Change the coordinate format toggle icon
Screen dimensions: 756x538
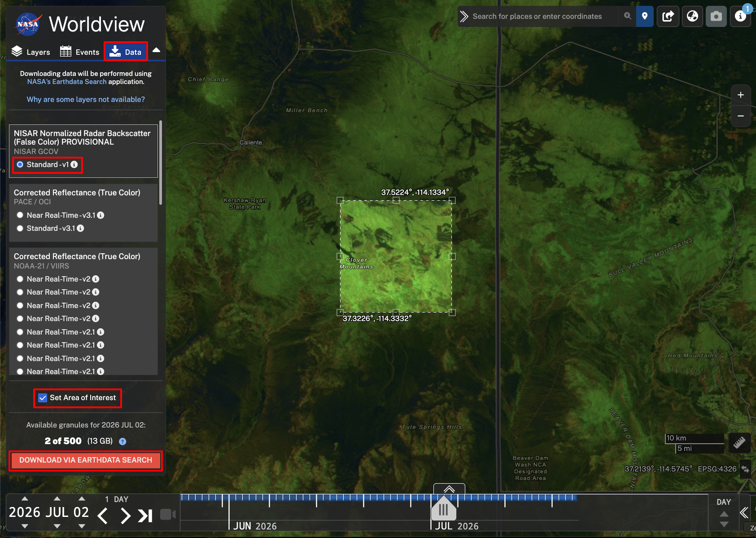coord(745,469)
